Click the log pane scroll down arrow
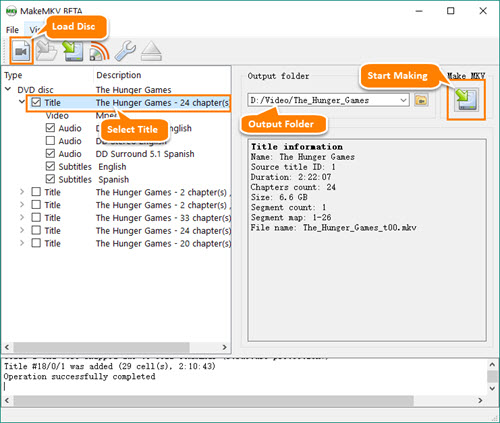Screen dimensions: 500x423 (492, 388)
